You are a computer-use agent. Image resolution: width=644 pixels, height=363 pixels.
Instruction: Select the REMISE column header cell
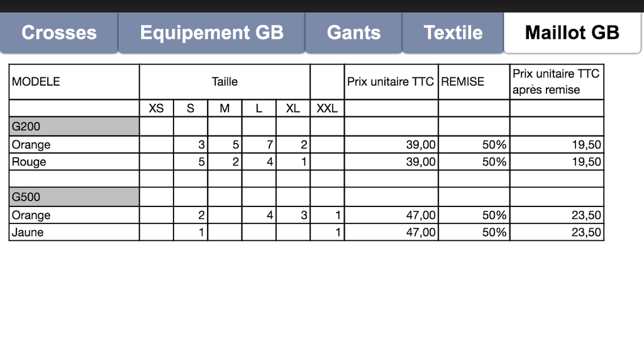(474, 82)
